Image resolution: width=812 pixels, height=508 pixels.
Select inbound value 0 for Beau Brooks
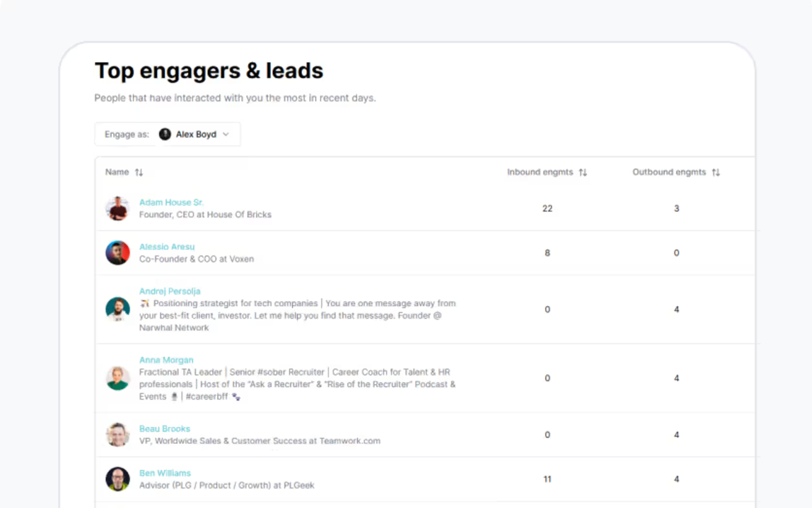(547, 434)
